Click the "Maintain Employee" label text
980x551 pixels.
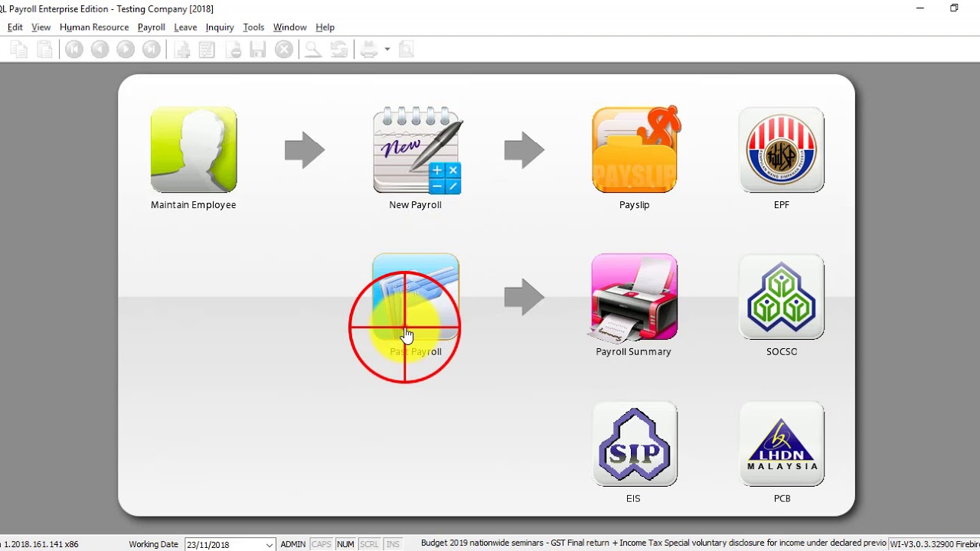click(x=194, y=205)
